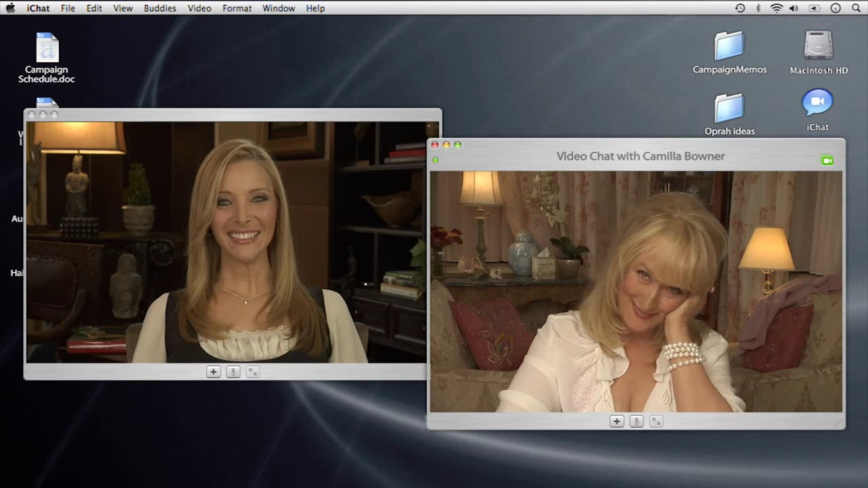This screenshot has height=488, width=868.
Task: Open the volume control menu
Action: coord(794,8)
